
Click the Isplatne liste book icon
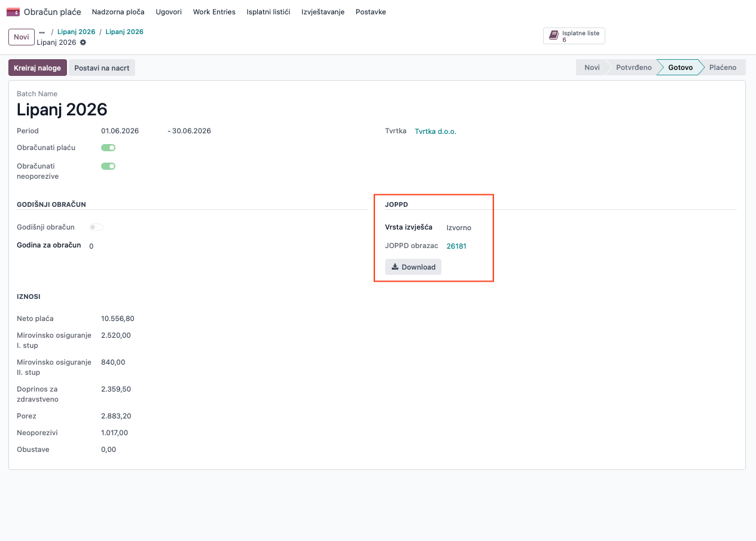(x=554, y=36)
